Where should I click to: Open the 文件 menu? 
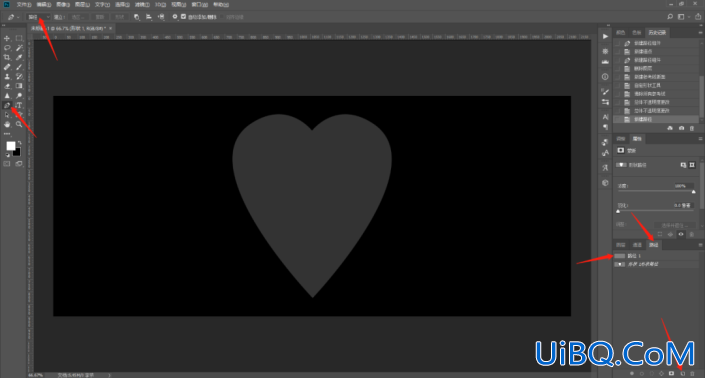coord(23,4)
